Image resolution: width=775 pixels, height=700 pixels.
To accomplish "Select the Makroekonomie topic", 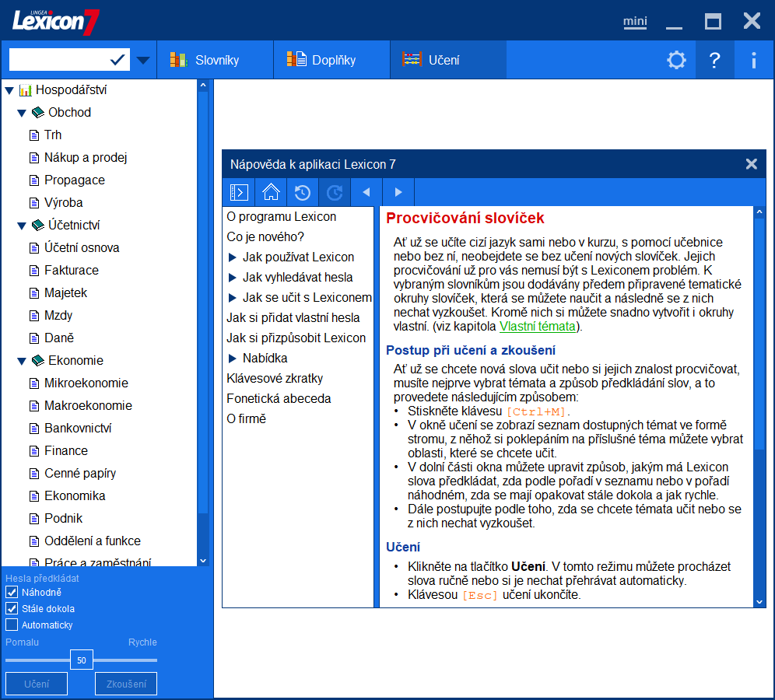I will click(x=89, y=406).
